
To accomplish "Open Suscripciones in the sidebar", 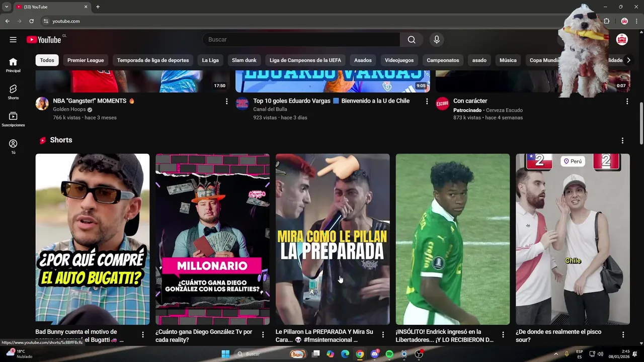I will pos(13,119).
